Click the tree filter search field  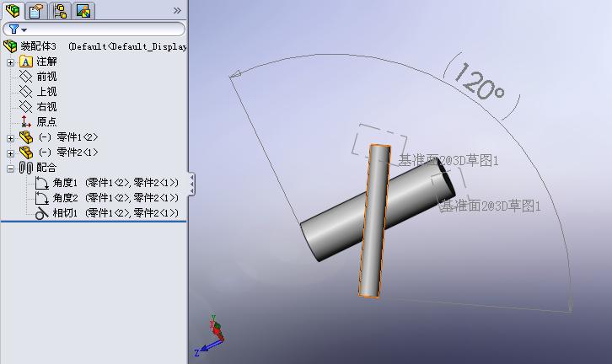click(x=94, y=29)
